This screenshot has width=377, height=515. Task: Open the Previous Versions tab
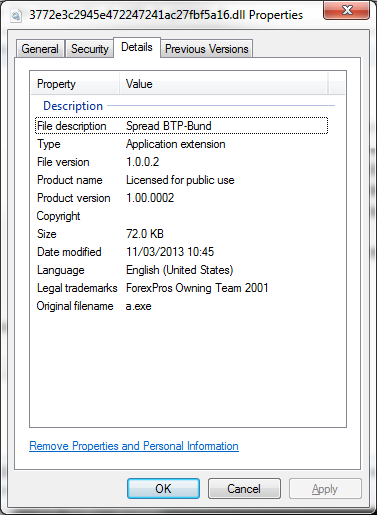tap(207, 49)
